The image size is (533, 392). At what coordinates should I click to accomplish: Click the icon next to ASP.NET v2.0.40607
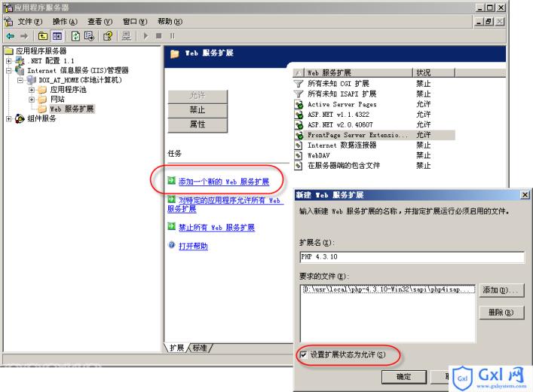pos(299,125)
